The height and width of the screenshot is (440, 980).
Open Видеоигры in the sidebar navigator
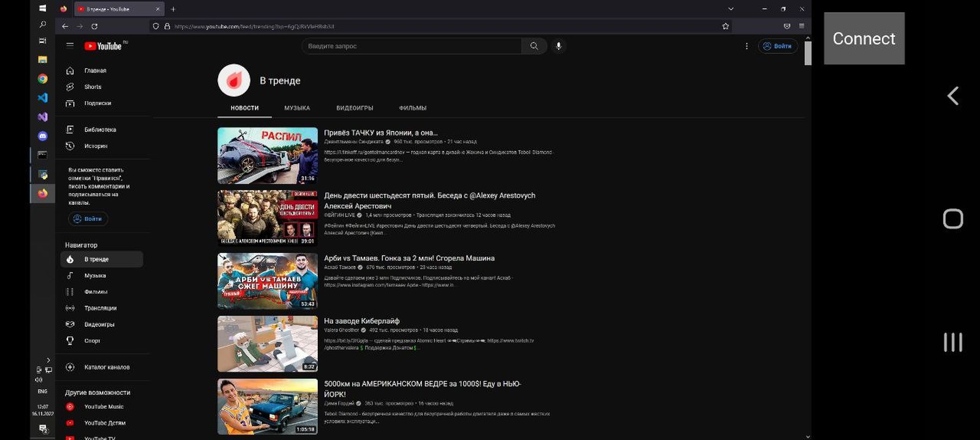(102, 324)
